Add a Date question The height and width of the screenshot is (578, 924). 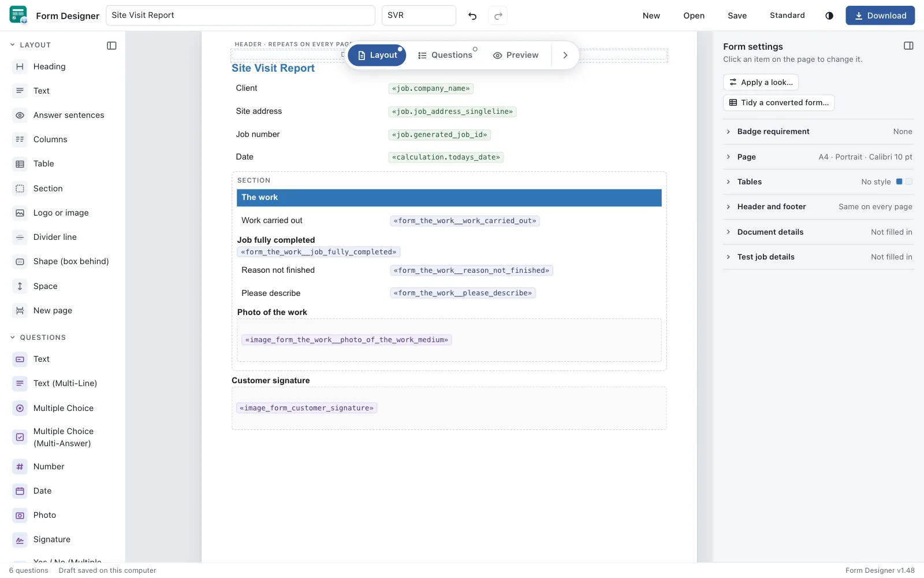63,491
